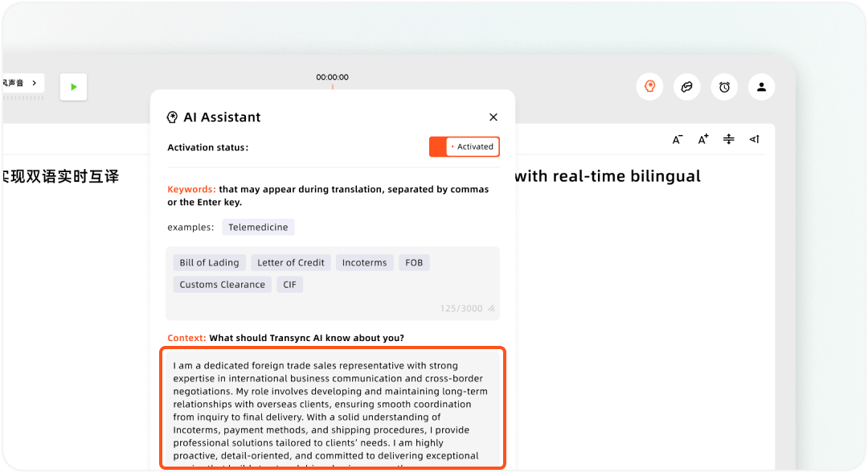This screenshot has height=473, width=868.
Task: Click the chat bubbles icon in top bar
Action: [687, 87]
